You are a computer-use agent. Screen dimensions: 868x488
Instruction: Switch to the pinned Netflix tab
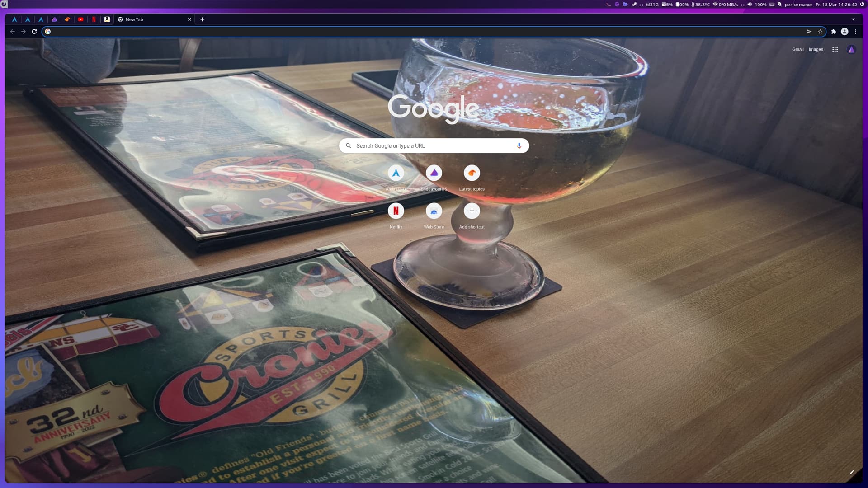coord(94,19)
